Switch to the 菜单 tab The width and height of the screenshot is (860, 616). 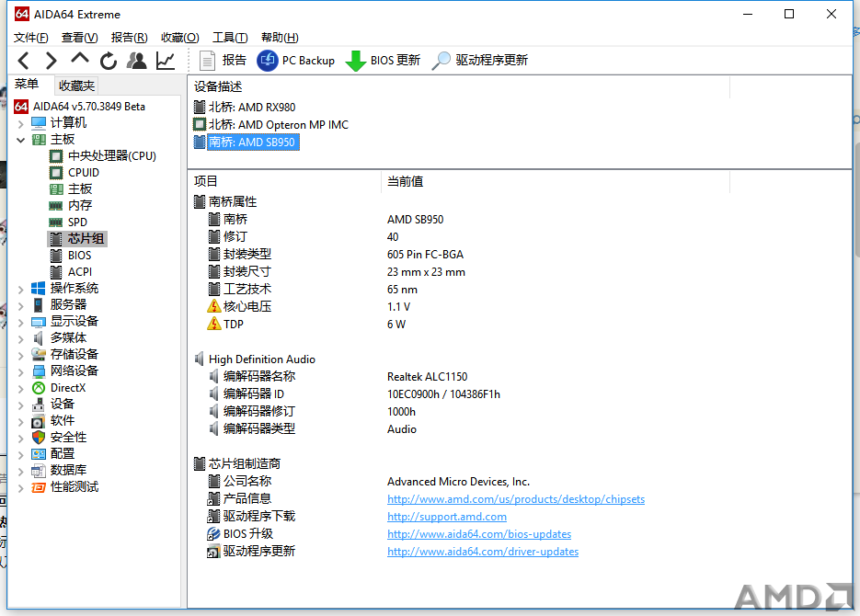[x=27, y=84]
